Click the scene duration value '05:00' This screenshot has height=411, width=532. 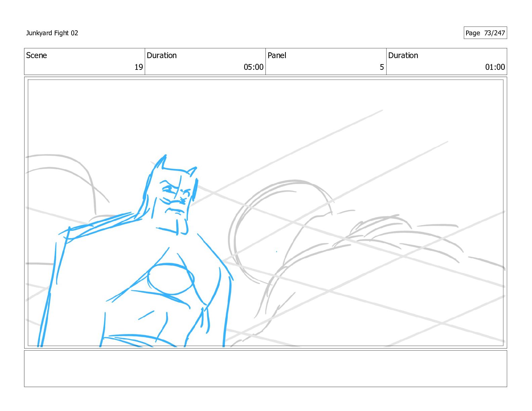click(254, 67)
